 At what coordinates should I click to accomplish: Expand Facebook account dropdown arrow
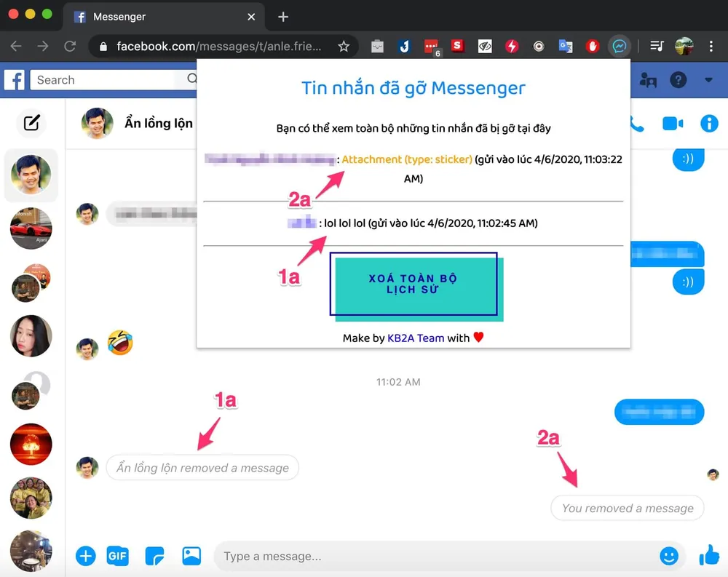[708, 80]
